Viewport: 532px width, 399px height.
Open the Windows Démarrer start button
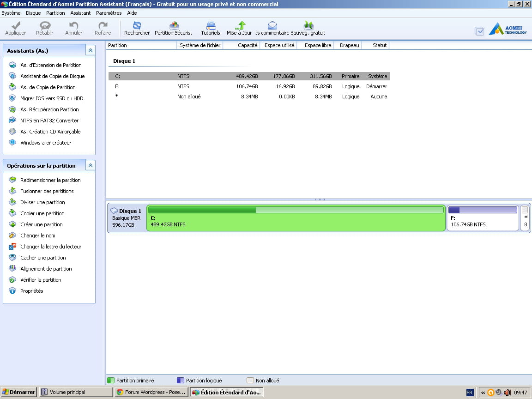(18, 392)
